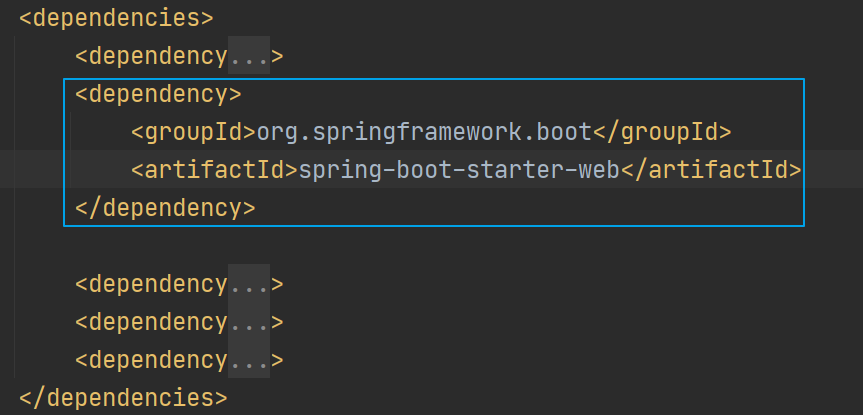Click the closing </dependency> tag
This screenshot has width=863, height=415.
(165, 208)
